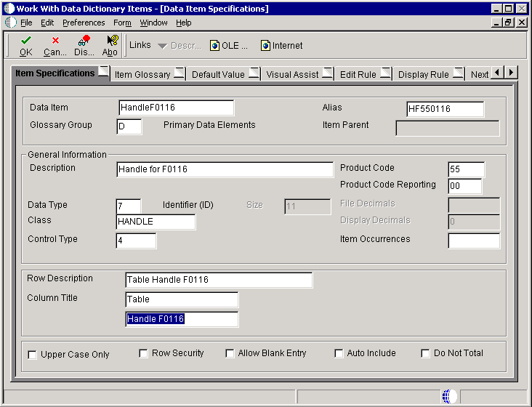Open the Preferences menu

click(x=84, y=23)
